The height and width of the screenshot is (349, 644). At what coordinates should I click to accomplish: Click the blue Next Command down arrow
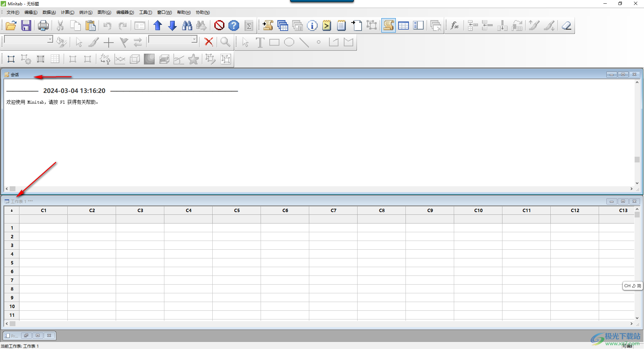(x=172, y=26)
